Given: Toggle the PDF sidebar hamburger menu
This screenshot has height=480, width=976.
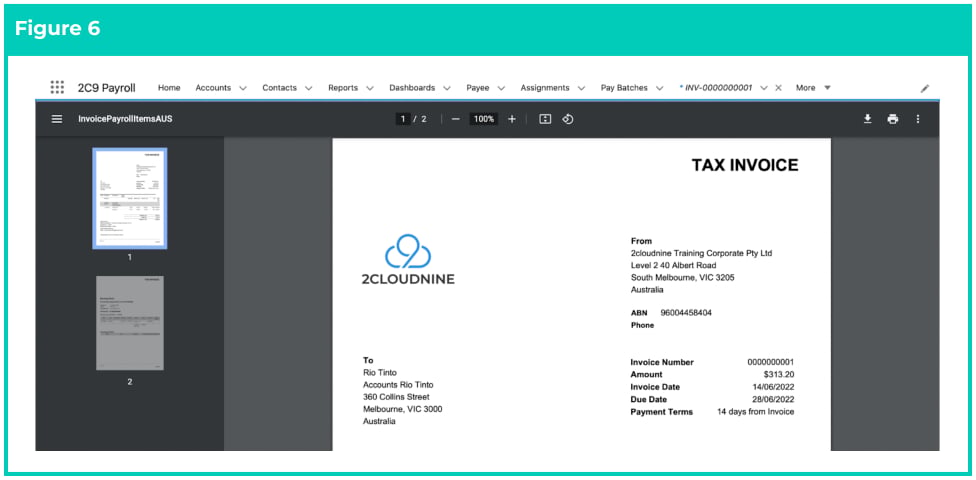Looking at the screenshot, I should pyautogui.click(x=57, y=119).
